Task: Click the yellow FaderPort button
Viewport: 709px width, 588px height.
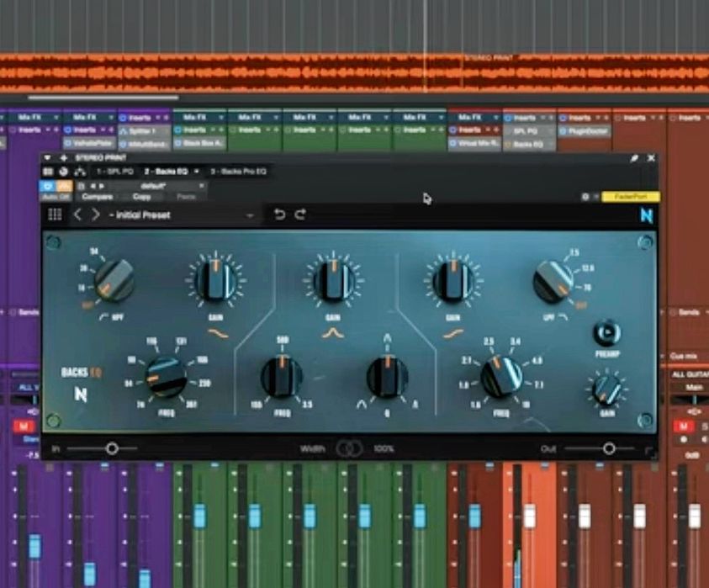Action: (x=631, y=197)
